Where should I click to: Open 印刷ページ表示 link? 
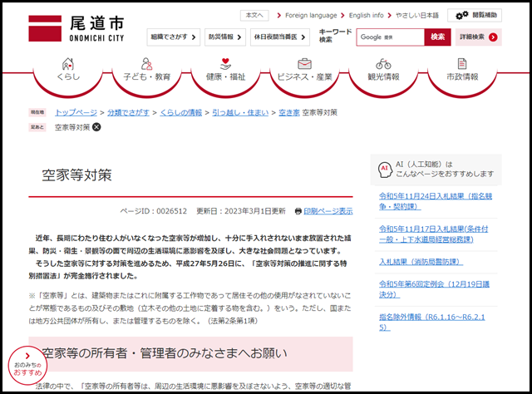click(x=328, y=211)
